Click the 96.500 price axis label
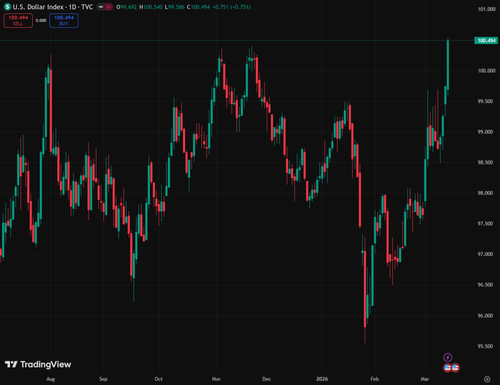500x385 pixels. 485,285
